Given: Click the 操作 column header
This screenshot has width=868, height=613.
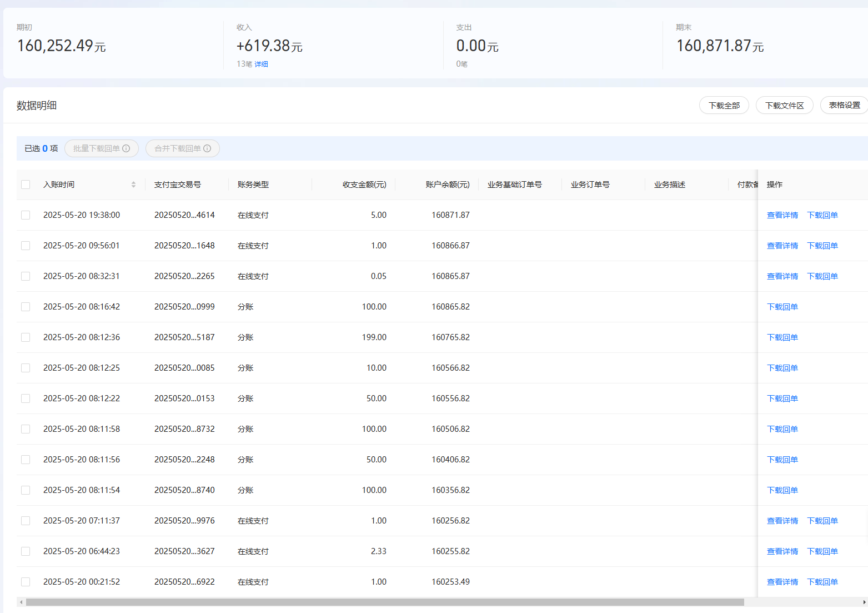Looking at the screenshot, I should tap(775, 185).
